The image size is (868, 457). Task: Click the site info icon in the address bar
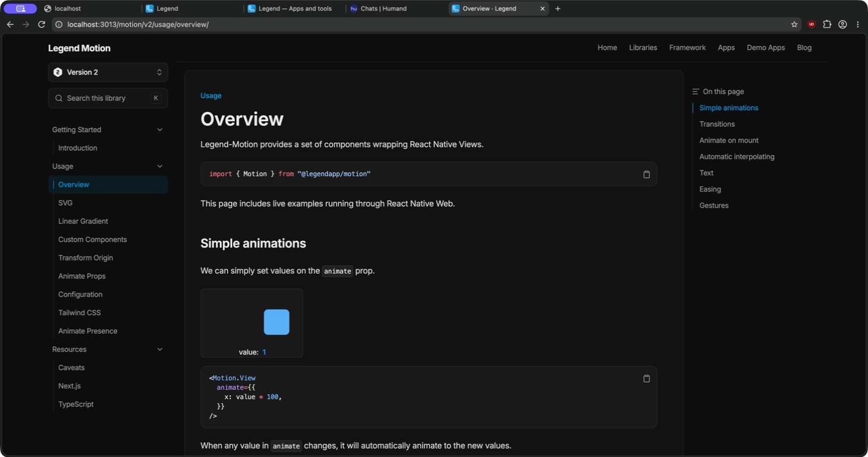59,24
